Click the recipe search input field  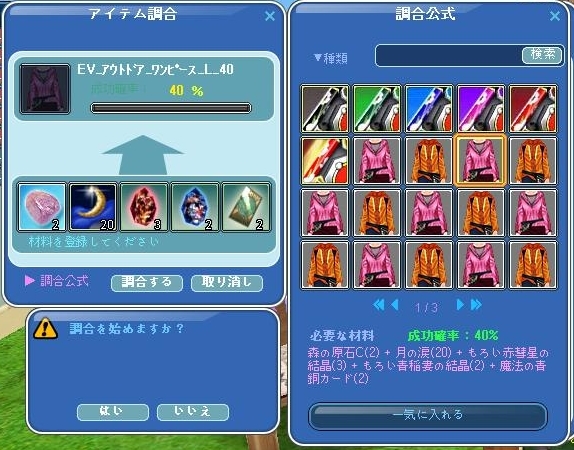449,56
